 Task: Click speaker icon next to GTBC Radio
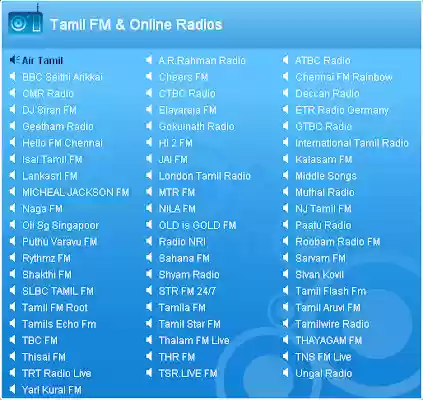coord(285,126)
